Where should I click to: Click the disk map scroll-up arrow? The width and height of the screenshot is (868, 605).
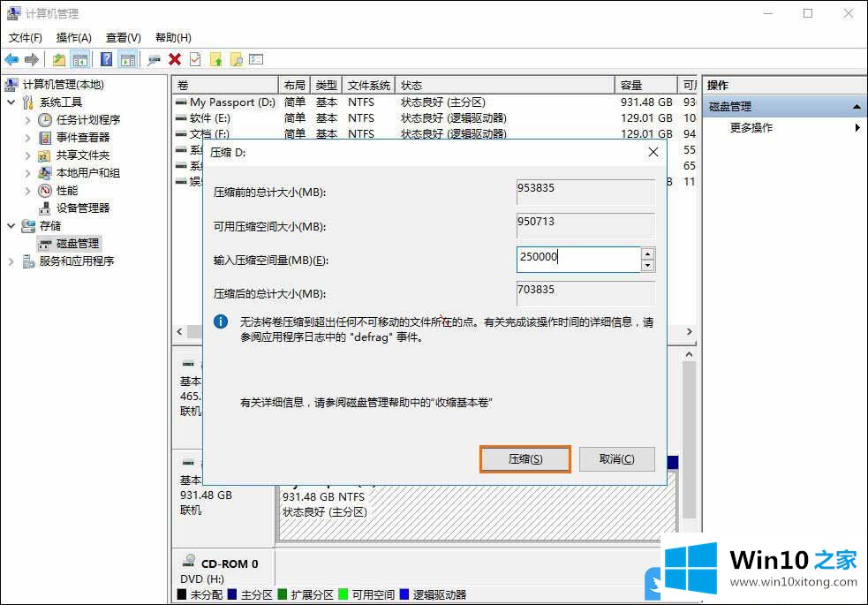tap(690, 354)
